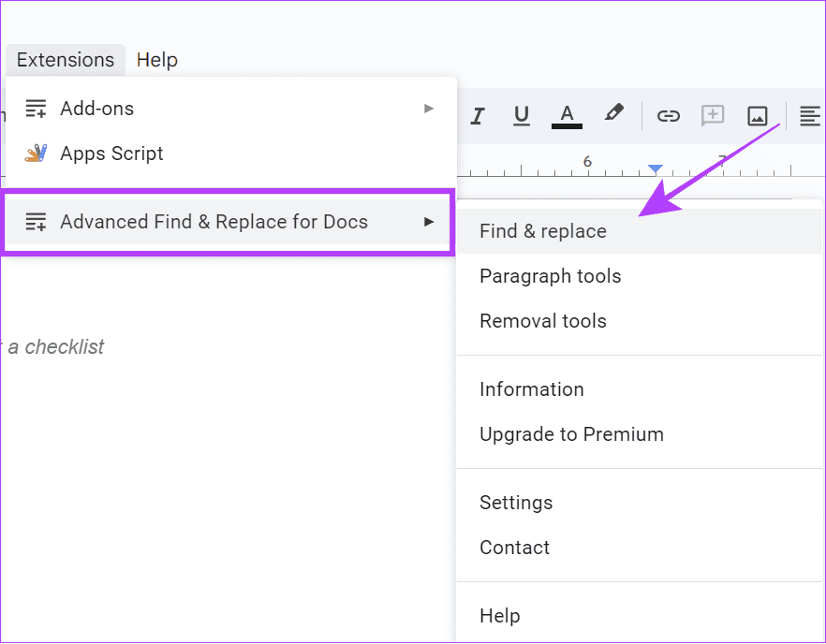Open Paragraph tools
This screenshot has height=644, width=826.
(639, 276)
